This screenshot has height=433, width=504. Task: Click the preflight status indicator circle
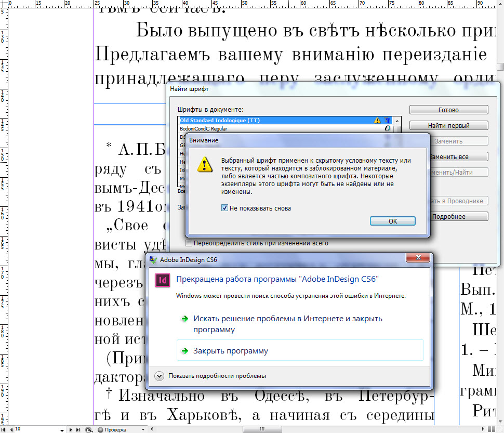100,430
